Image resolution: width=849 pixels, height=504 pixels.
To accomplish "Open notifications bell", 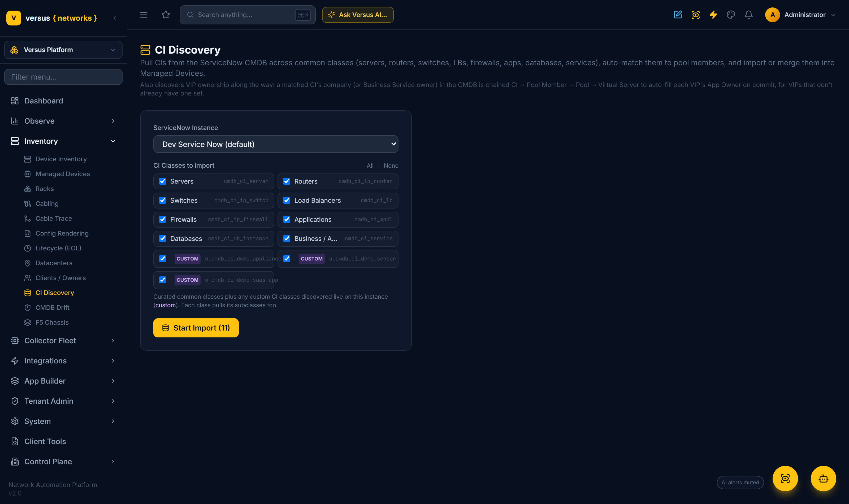I will point(748,15).
